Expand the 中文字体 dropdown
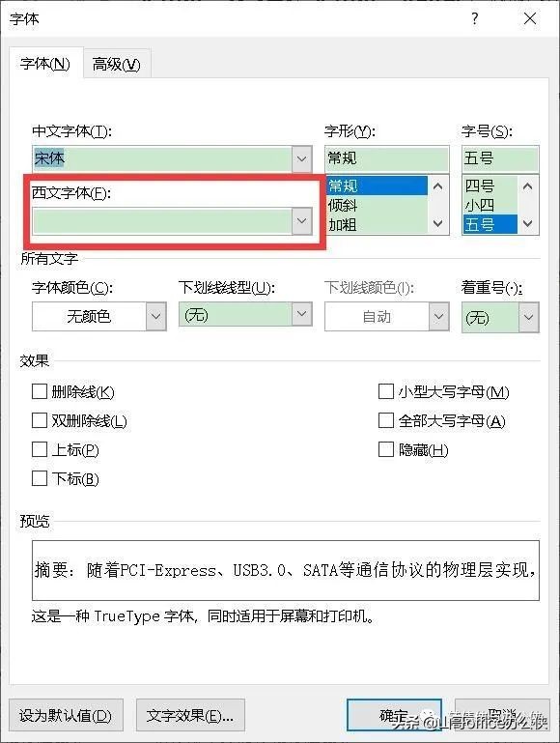The image size is (560, 743). click(x=301, y=158)
